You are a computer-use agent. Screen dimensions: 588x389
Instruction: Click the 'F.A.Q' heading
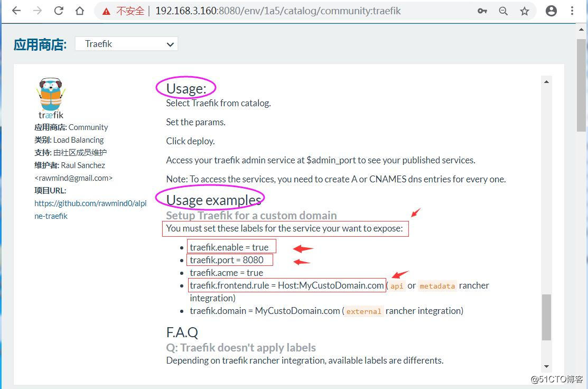pos(182,332)
